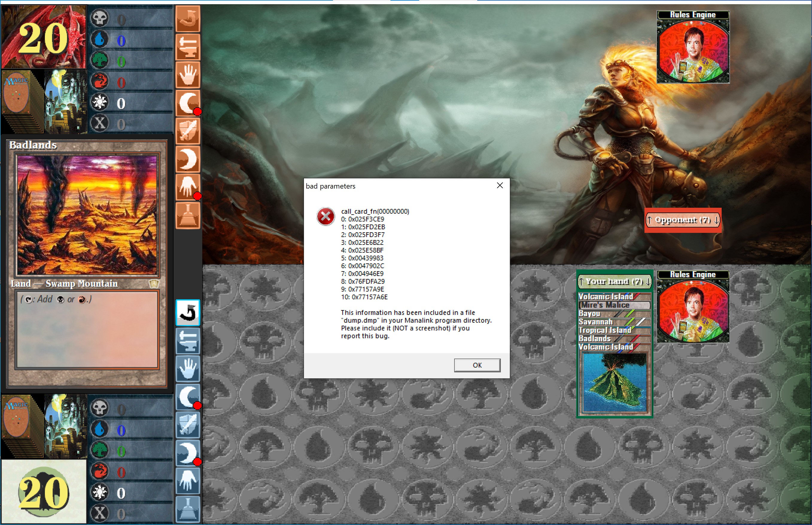Select Badlands in your hand list
This screenshot has width=812, height=525.
click(x=614, y=339)
